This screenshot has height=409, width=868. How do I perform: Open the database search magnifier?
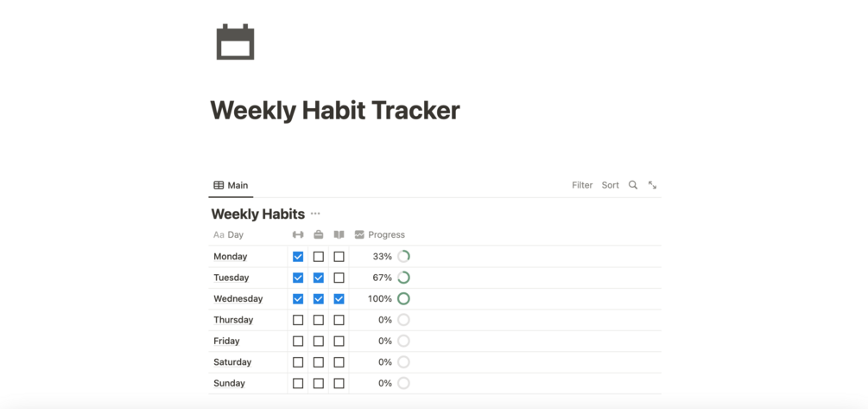633,185
